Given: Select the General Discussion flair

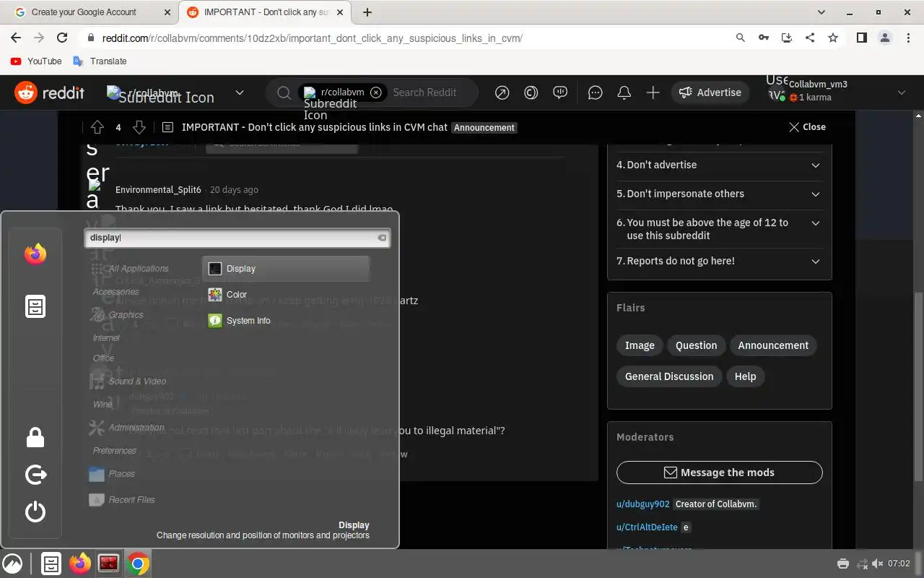Looking at the screenshot, I should pos(669,376).
